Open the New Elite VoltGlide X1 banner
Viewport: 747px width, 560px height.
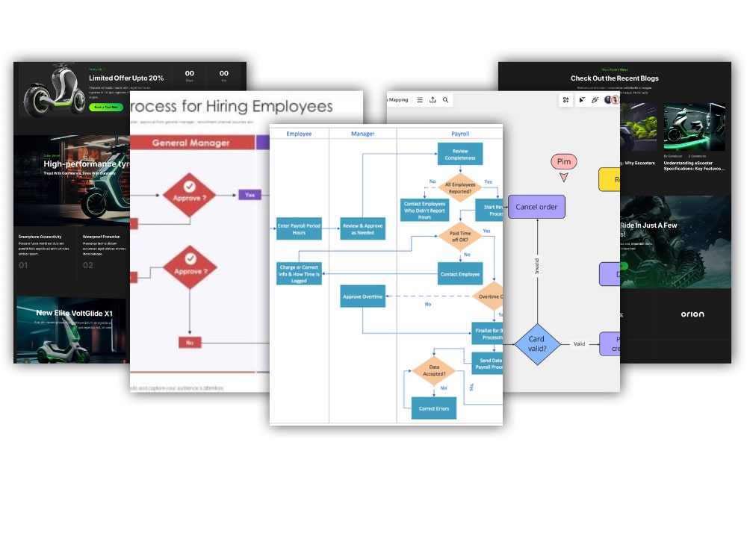point(72,329)
